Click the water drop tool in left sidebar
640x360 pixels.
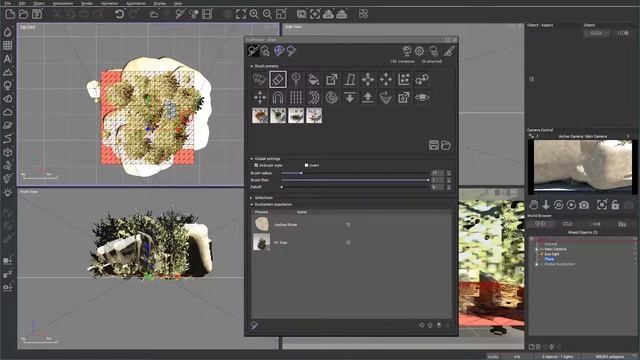coord(8,32)
